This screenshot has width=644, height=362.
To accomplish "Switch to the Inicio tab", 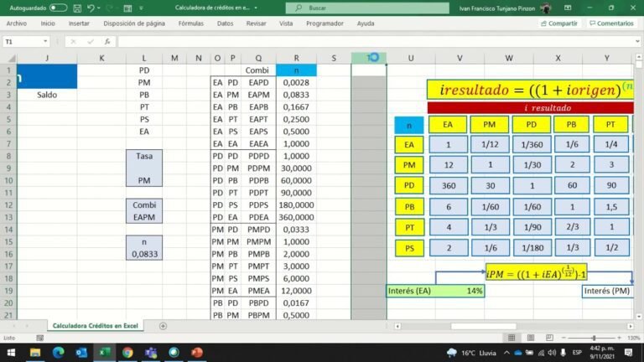I will [x=48, y=23].
